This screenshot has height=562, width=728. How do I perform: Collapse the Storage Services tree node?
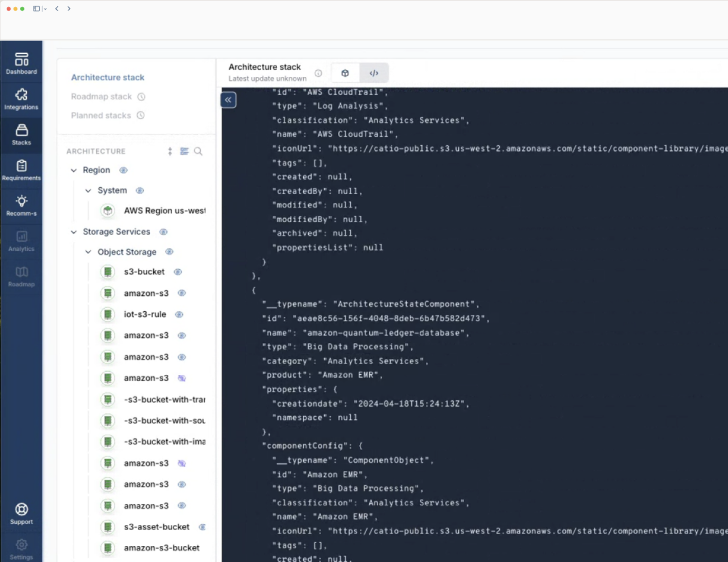[73, 232]
